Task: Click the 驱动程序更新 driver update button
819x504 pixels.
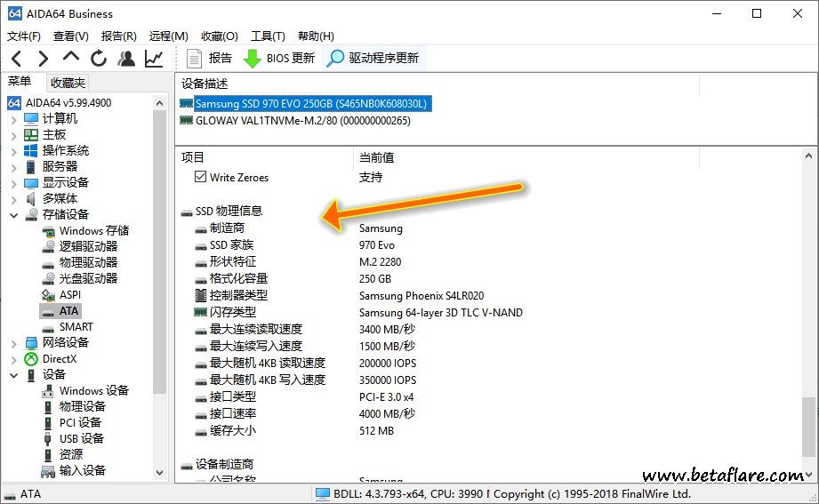Action: click(373, 59)
